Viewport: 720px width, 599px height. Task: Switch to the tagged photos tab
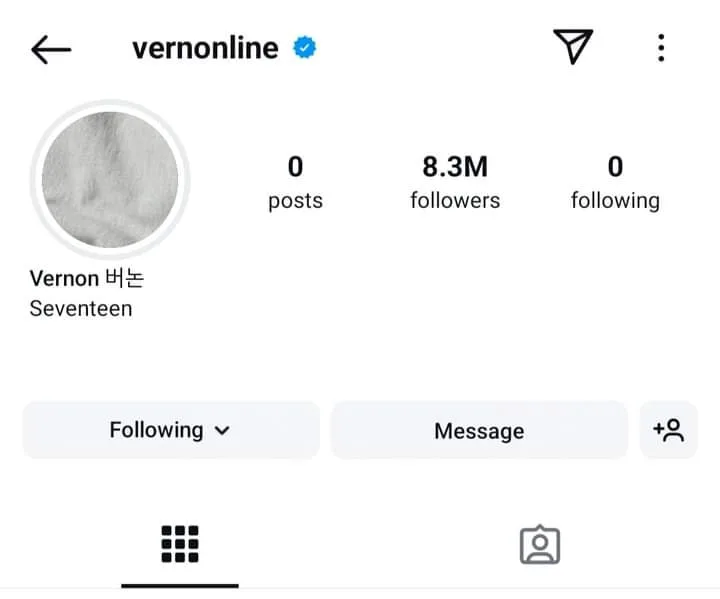540,544
